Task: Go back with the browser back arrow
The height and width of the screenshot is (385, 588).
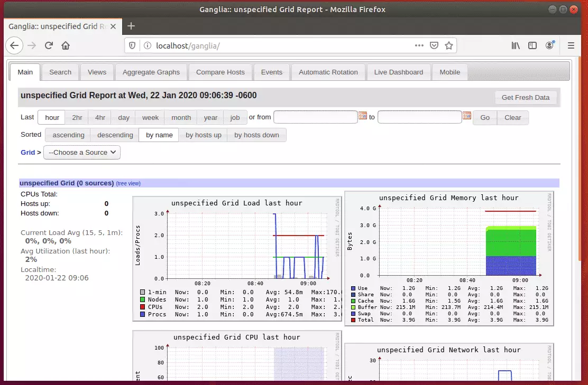Action: coord(14,46)
